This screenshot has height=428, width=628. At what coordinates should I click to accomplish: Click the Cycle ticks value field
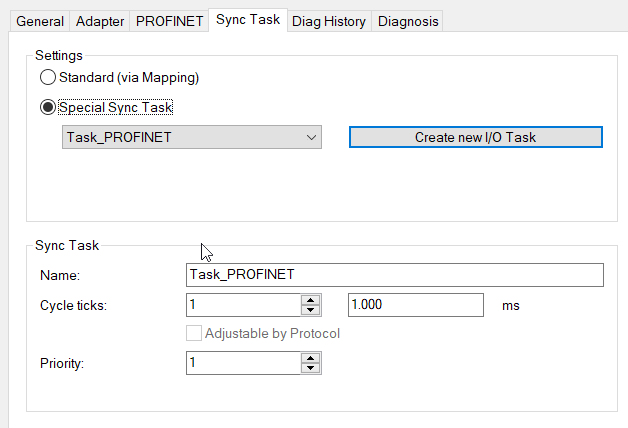coord(243,305)
